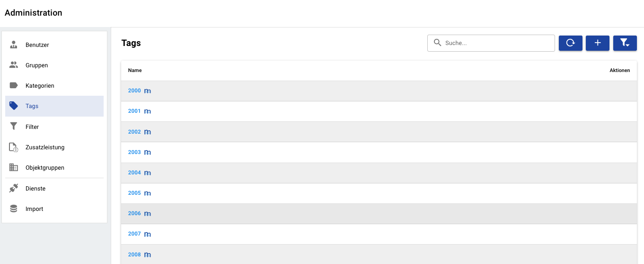Click the Filter funnel icon in sidebar
This screenshot has width=644, height=264.
[14, 127]
